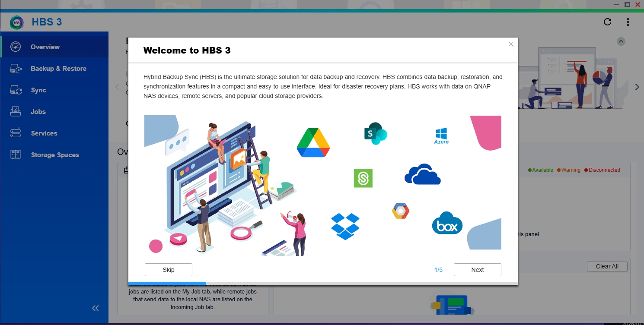Open the Backup & Restore section
The width and height of the screenshot is (644, 325).
(x=54, y=69)
